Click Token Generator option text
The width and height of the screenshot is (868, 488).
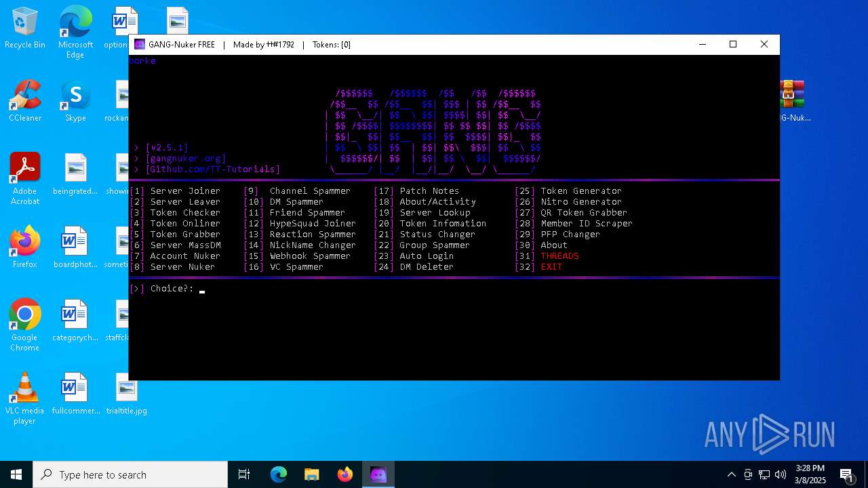pos(581,191)
